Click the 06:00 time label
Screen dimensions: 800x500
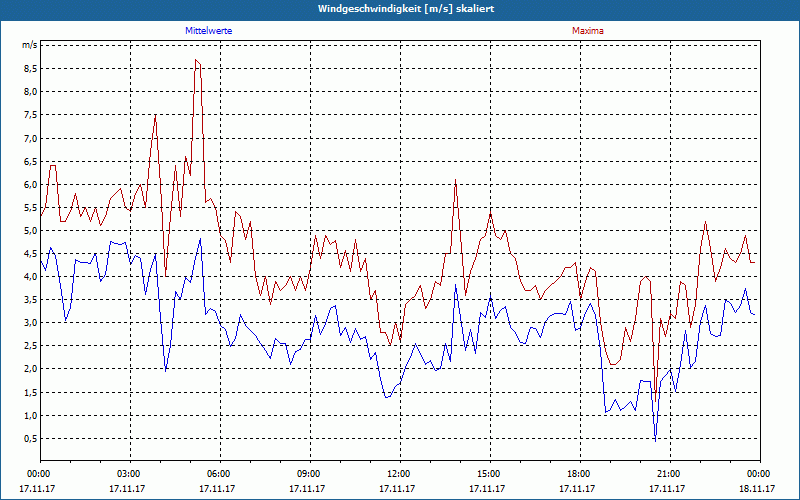click(220, 474)
